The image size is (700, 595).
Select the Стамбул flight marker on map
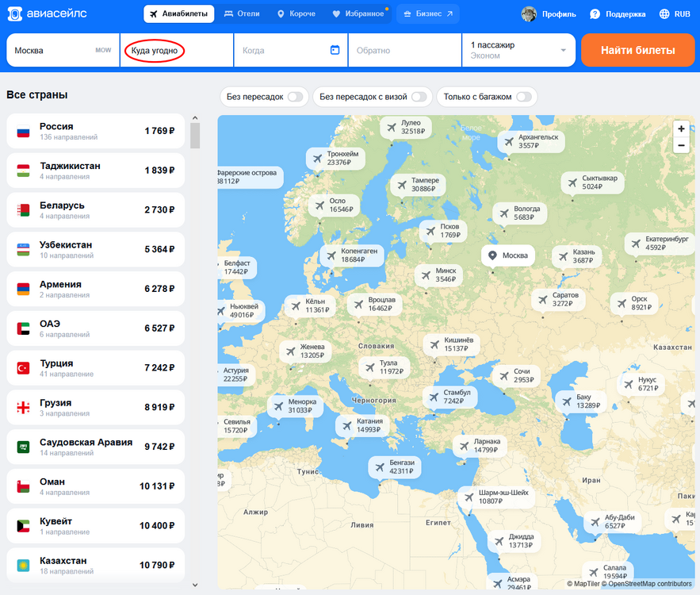coord(452,397)
